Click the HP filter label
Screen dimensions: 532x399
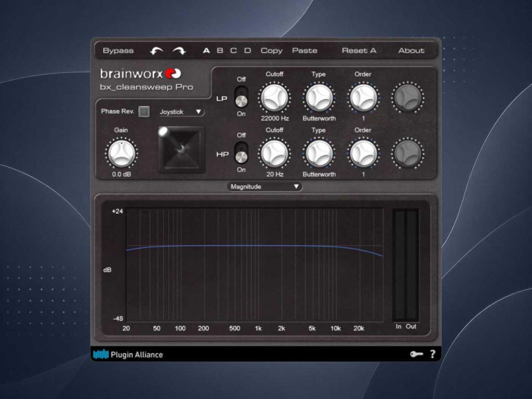pyautogui.click(x=222, y=154)
